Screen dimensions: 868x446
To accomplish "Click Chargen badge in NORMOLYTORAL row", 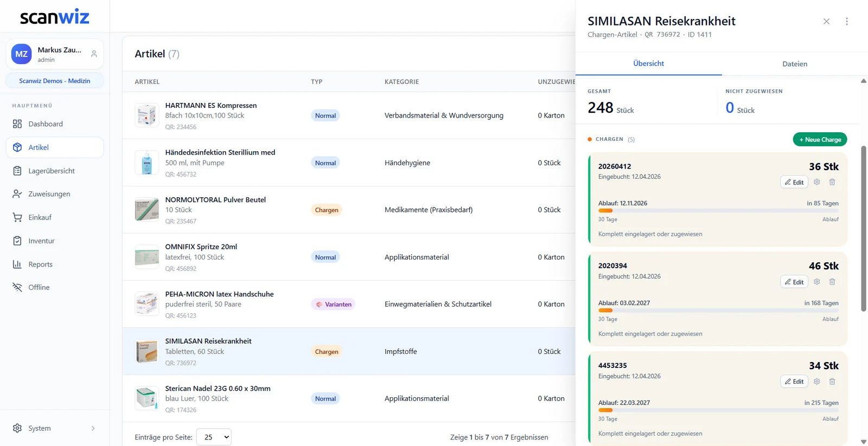I will 327,210.
